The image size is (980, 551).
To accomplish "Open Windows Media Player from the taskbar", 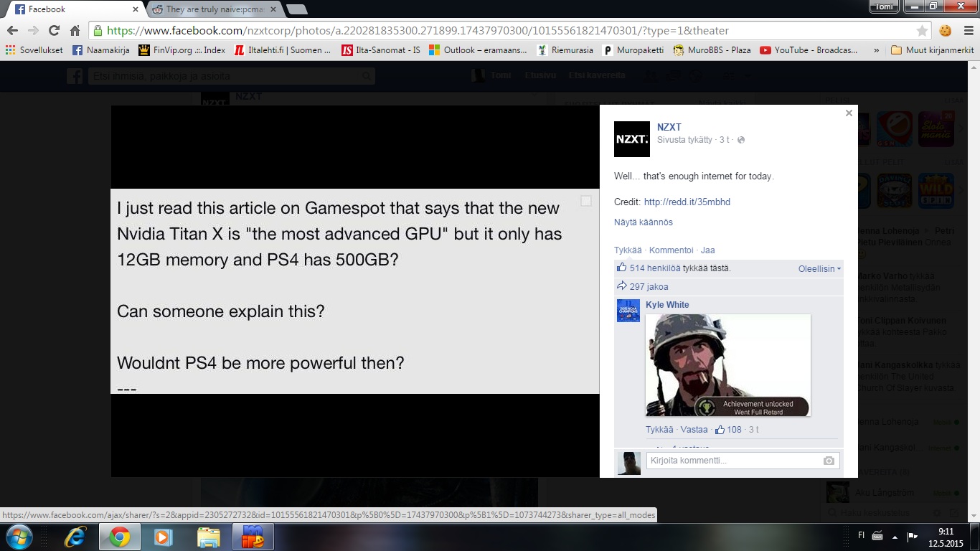I will pos(164,537).
